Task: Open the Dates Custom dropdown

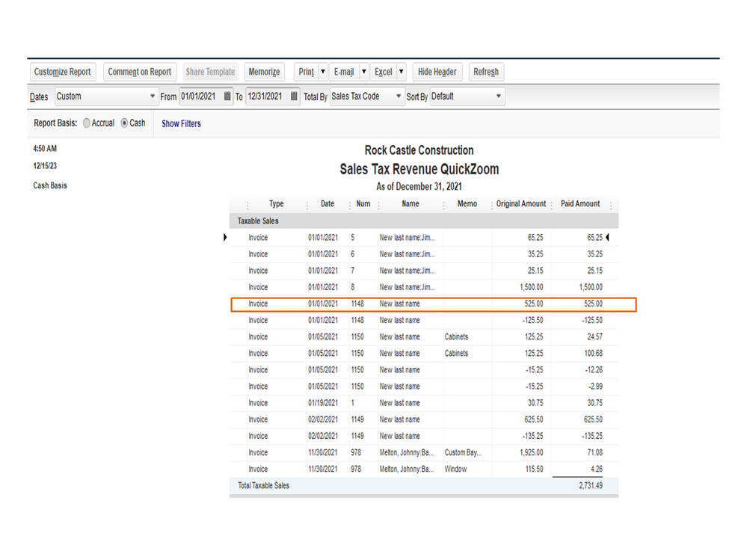Action: click(106, 96)
